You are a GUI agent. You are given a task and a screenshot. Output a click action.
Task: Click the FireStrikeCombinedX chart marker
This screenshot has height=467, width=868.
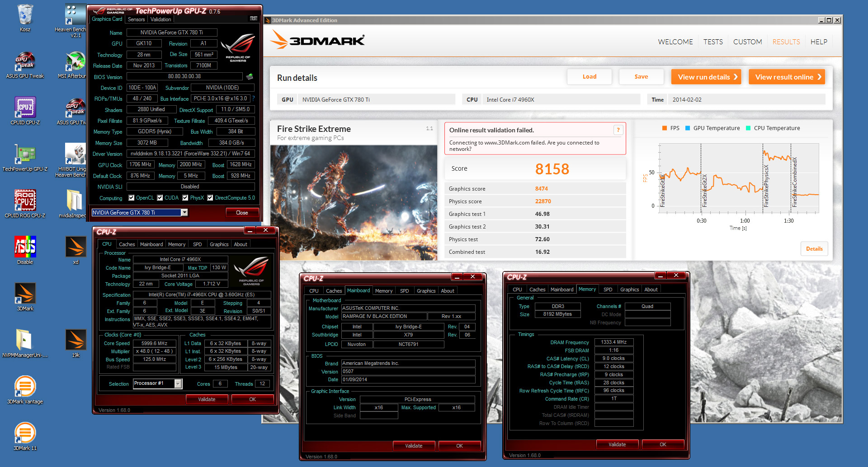click(x=794, y=182)
